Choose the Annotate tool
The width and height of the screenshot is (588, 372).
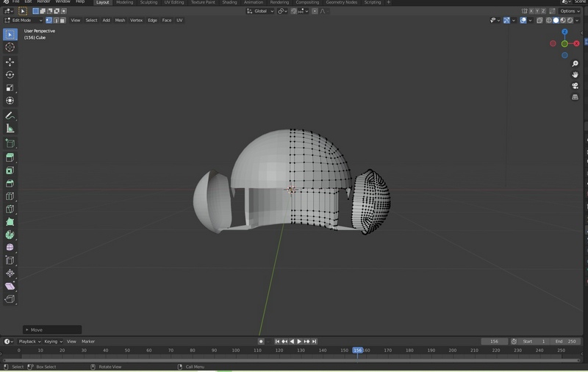(10, 115)
